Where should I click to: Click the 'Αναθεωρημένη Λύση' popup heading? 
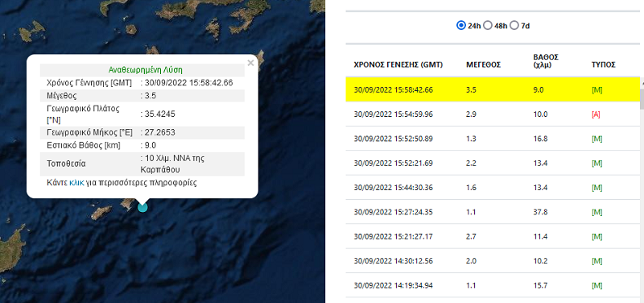pyautogui.click(x=146, y=69)
